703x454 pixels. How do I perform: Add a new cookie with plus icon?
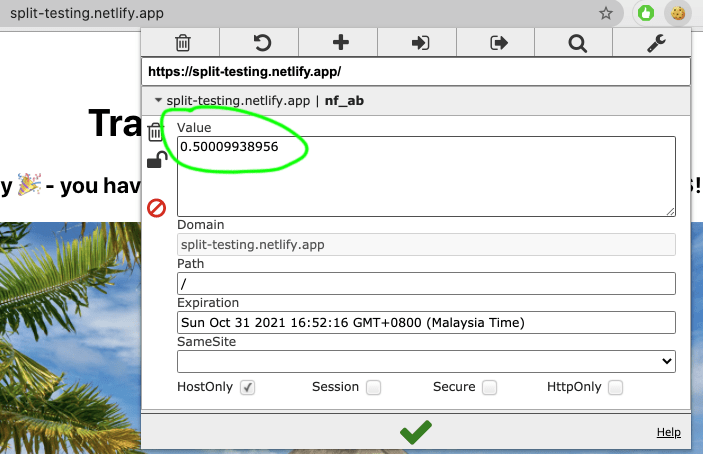(x=340, y=42)
